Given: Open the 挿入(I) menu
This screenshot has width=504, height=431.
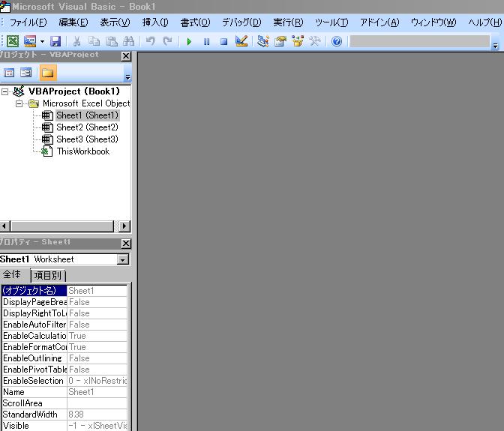Looking at the screenshot, I should pos(155,22).
